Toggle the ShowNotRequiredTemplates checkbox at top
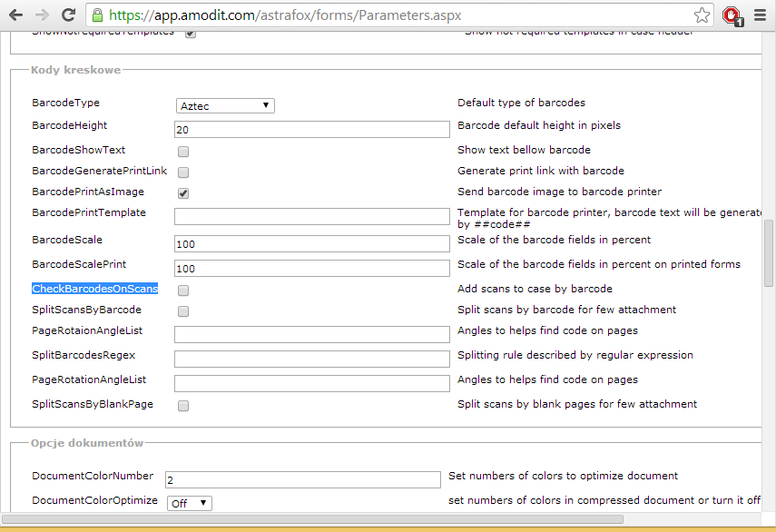Image resolution: width=776 pixels, height=532 pixels. (191, 34)
